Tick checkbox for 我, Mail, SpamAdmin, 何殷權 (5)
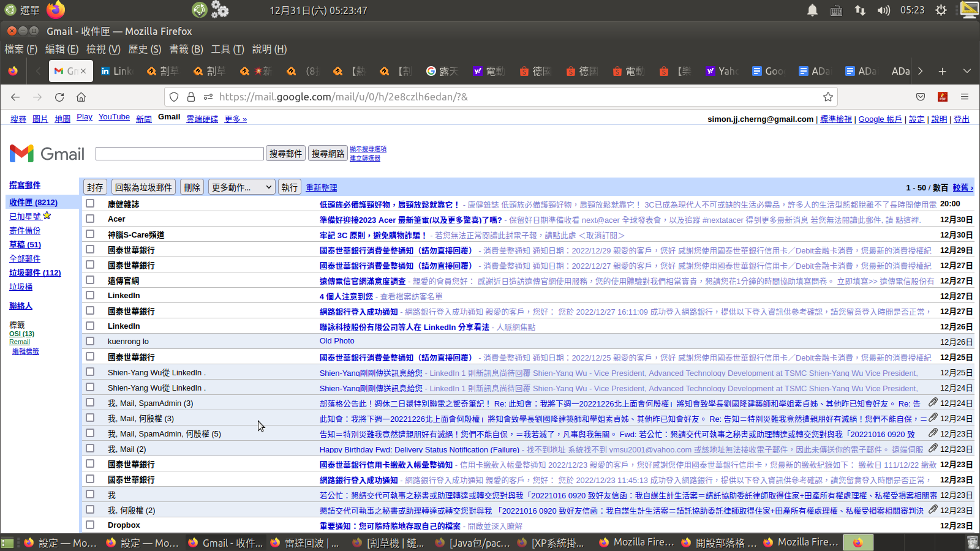 click(x=90, y=433)
